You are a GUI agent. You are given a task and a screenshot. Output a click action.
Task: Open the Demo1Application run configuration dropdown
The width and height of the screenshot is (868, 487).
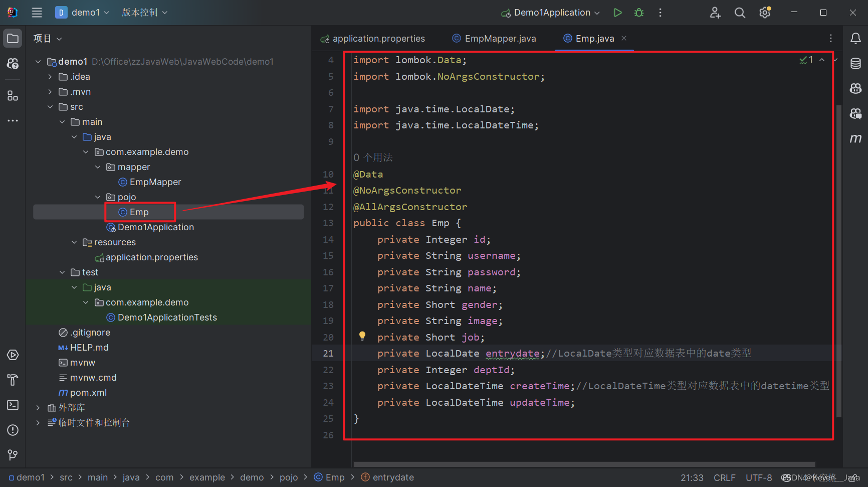click(x=550, y=13)
